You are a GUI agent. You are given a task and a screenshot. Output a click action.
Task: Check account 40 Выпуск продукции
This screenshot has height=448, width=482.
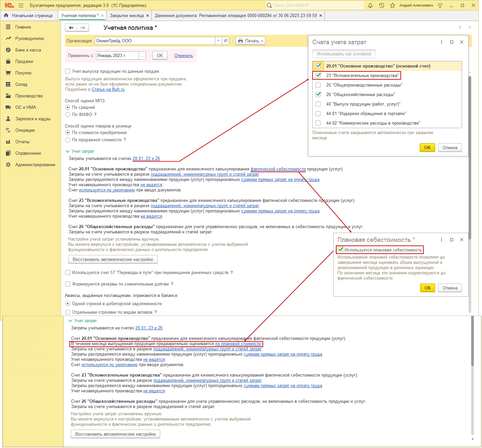(x=318, y=104)
